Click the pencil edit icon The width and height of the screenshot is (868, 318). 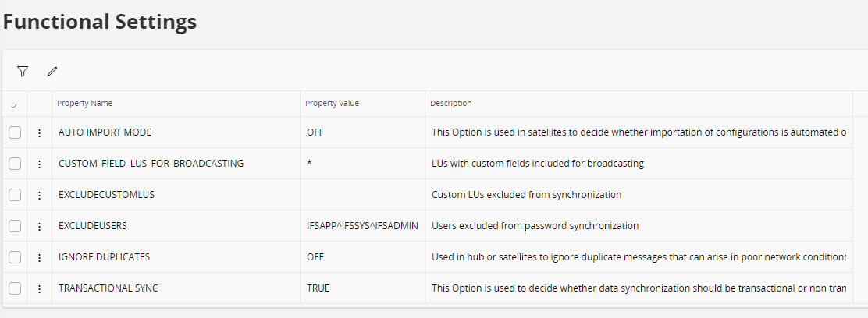click(52, 72)
